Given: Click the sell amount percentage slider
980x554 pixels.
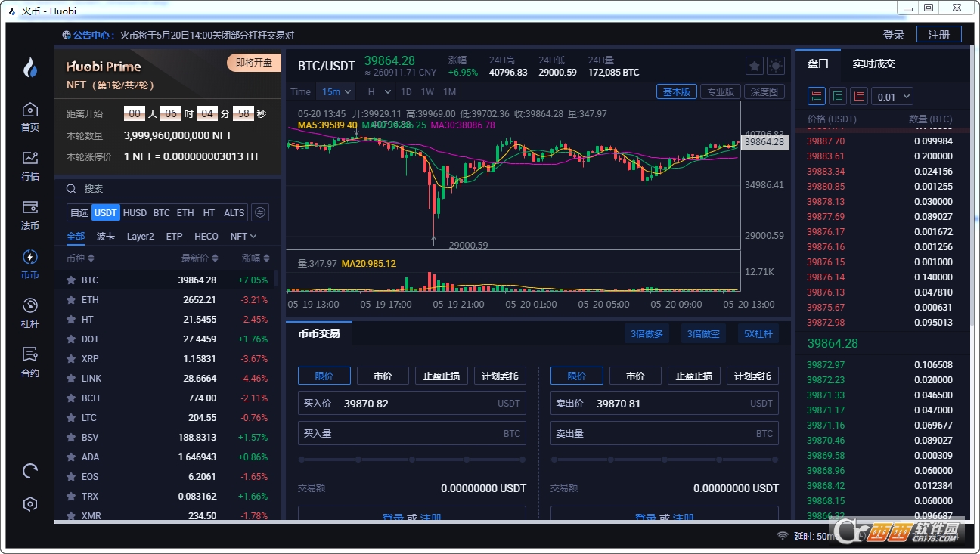Looking at the screenshot, I should pyautogui.click(x=665, y=460).
